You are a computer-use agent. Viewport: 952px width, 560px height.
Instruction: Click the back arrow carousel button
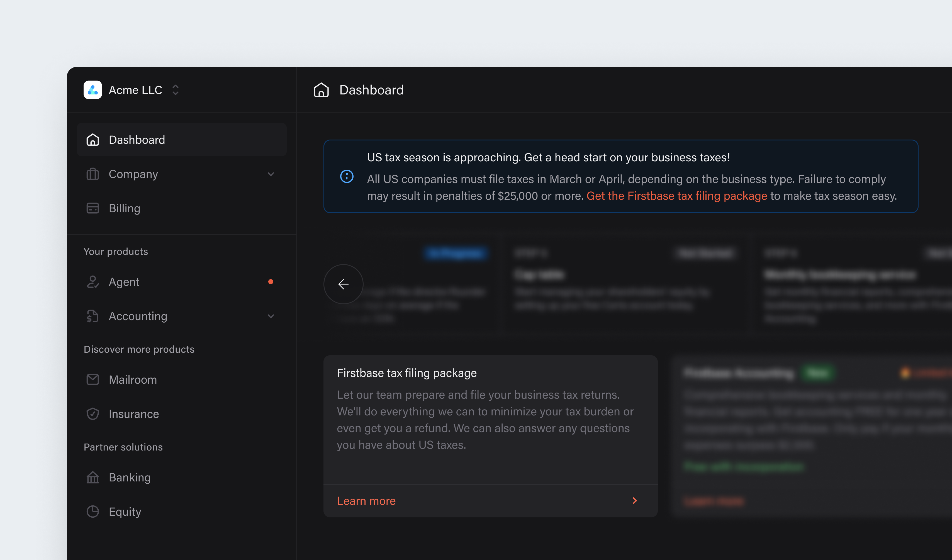pos(344,284)
